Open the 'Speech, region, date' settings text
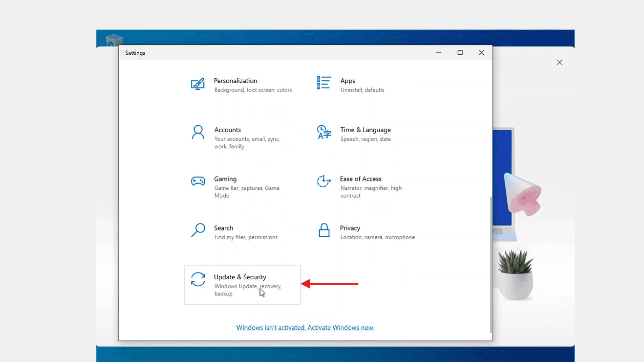The height and width of the screenshot is (362, 644). pyautogui.click(x=365, y=139)
